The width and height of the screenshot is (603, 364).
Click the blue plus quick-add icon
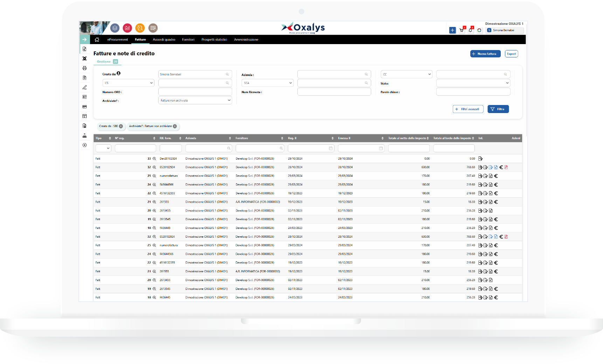click(x=452, y=30)
